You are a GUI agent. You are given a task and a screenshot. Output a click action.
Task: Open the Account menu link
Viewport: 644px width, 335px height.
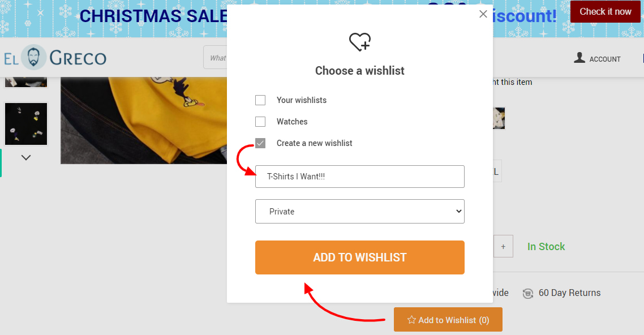pos(605,59)
